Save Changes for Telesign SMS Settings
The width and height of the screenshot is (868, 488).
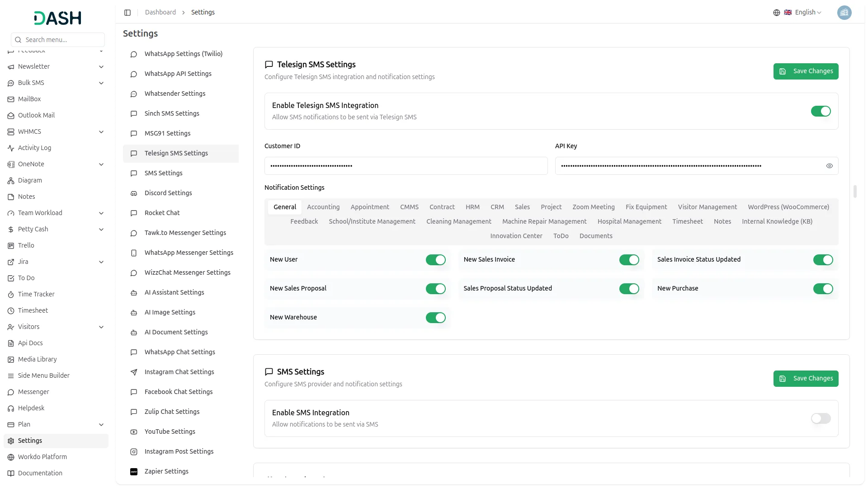coord(806,71)
